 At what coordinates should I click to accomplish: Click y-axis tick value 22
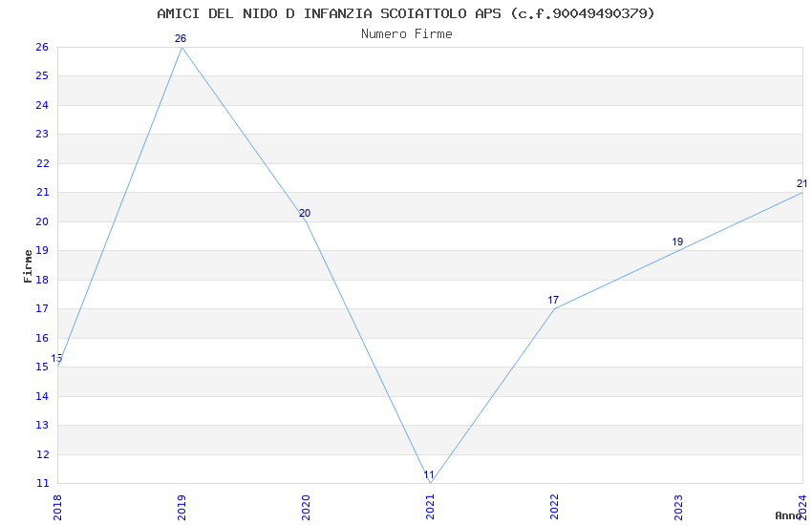(42, 163)
